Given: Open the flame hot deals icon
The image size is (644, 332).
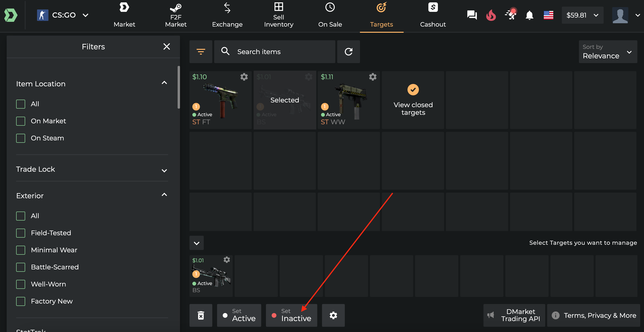Looking at the screenshot, I should click(x=491, y=15).
